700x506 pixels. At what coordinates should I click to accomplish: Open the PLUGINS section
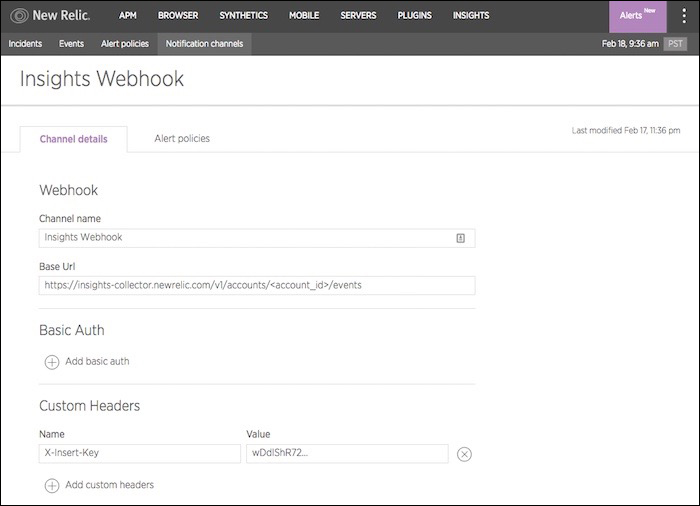coord(415,16)
